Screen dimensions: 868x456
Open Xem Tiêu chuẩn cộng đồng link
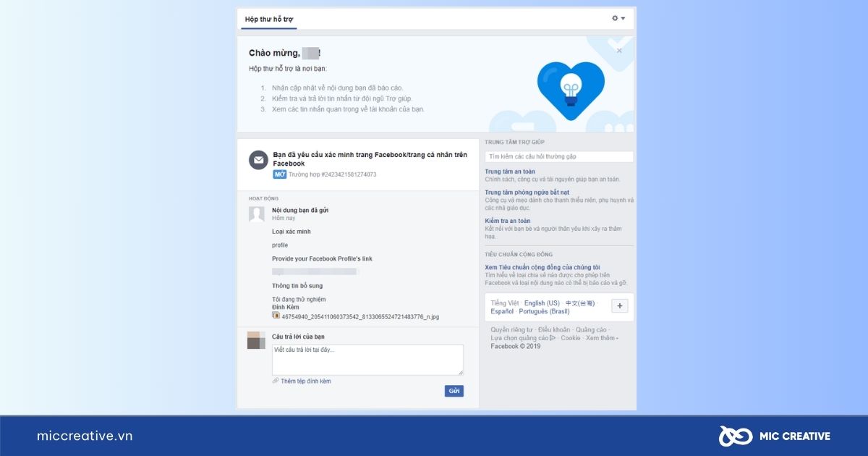point(542,267)
